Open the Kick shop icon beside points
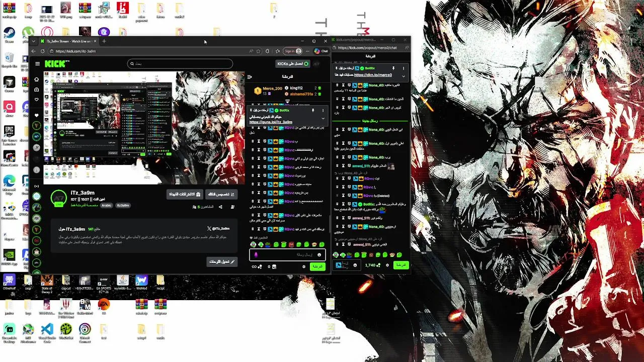Screen dimensions: 644x362 [x=274, y=266]
